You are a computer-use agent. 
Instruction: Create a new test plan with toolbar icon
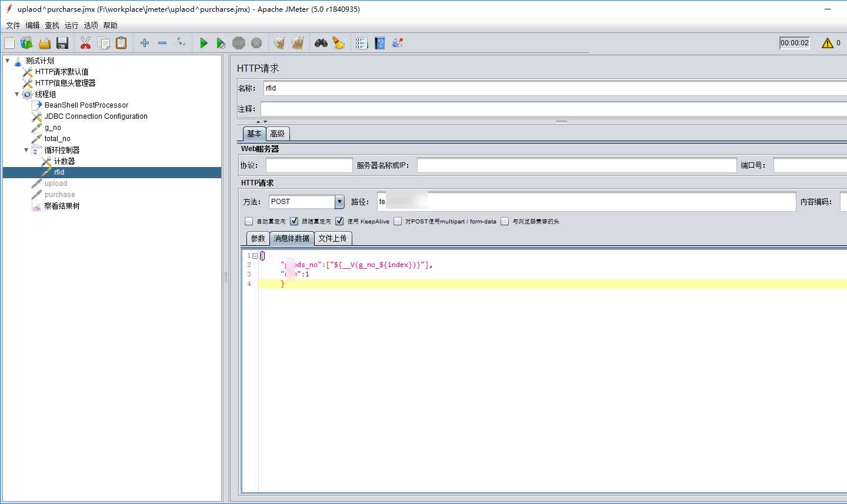coord(9,43)
